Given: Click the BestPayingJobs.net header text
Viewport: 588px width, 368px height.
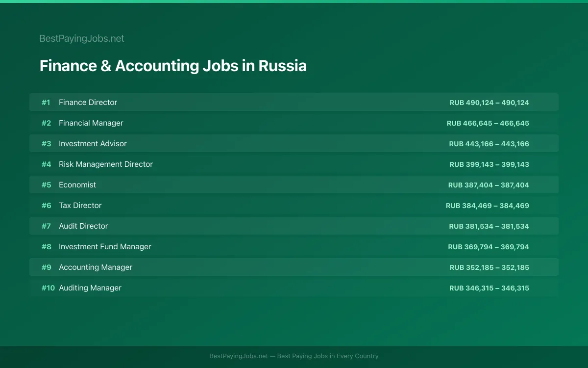Looking at the screenshot, I should (x=82, y=38).
